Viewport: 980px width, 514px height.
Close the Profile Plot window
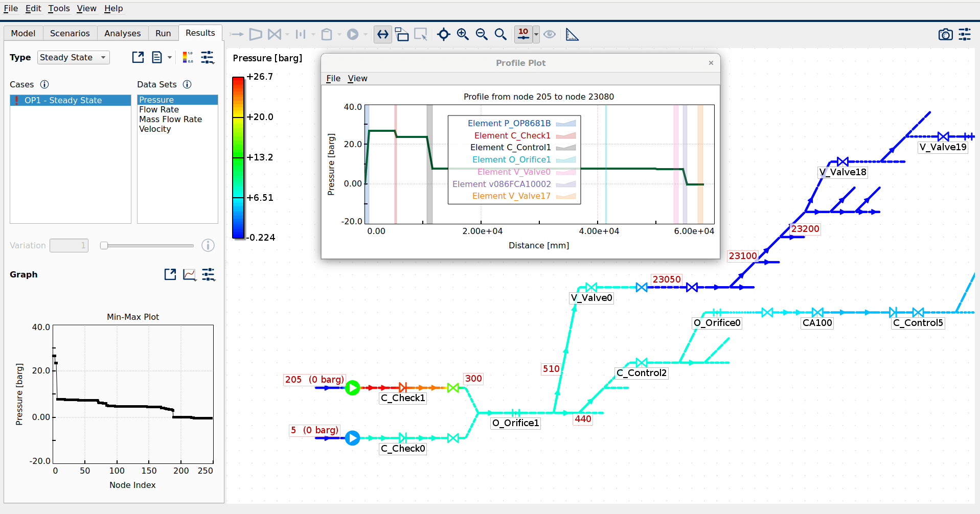click(711, 63)
